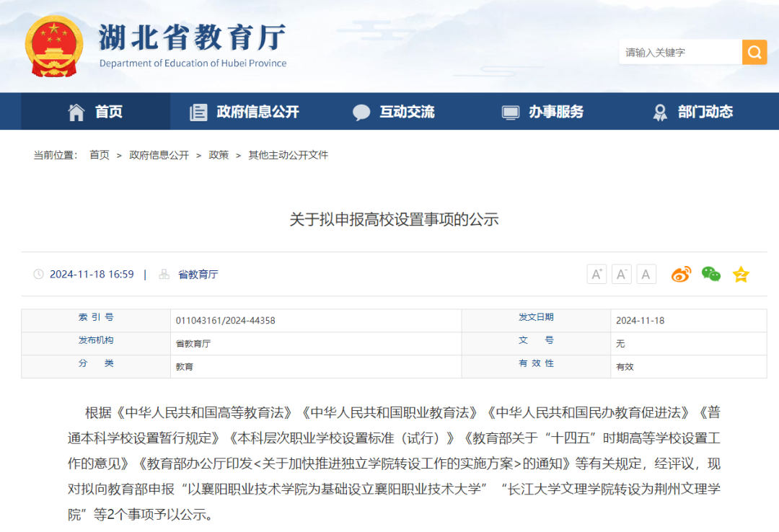Click the star favorite icon
Image resolution: width=779 pixels, height=532 pixels.
click(739, 274)
